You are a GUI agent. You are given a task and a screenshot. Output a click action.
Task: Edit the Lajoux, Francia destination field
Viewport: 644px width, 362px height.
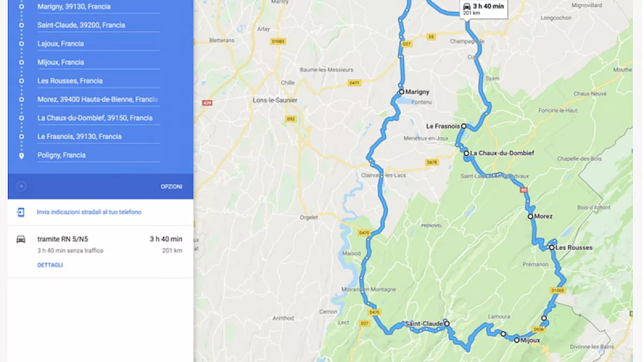point(99,44)
